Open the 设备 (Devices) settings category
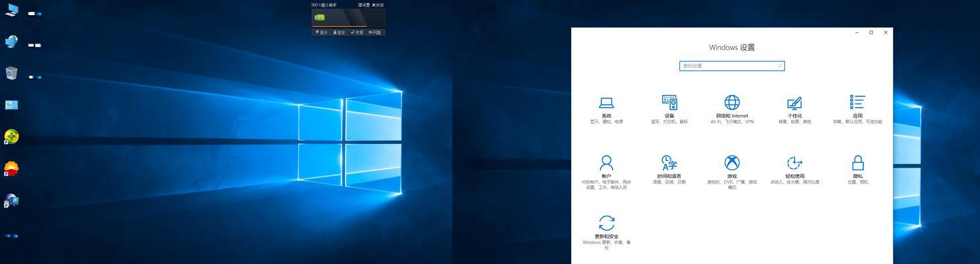This screenshot has height=264, width=980. click(x=669, y=110)
